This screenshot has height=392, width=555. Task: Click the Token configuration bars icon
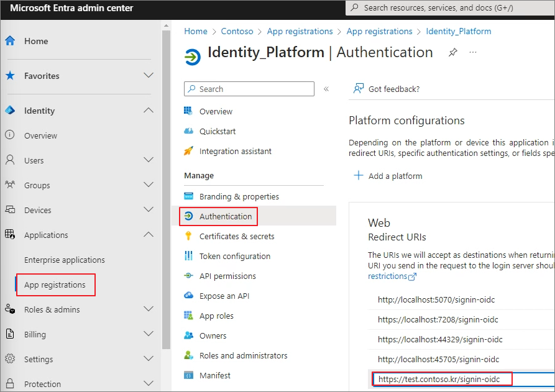189,256
